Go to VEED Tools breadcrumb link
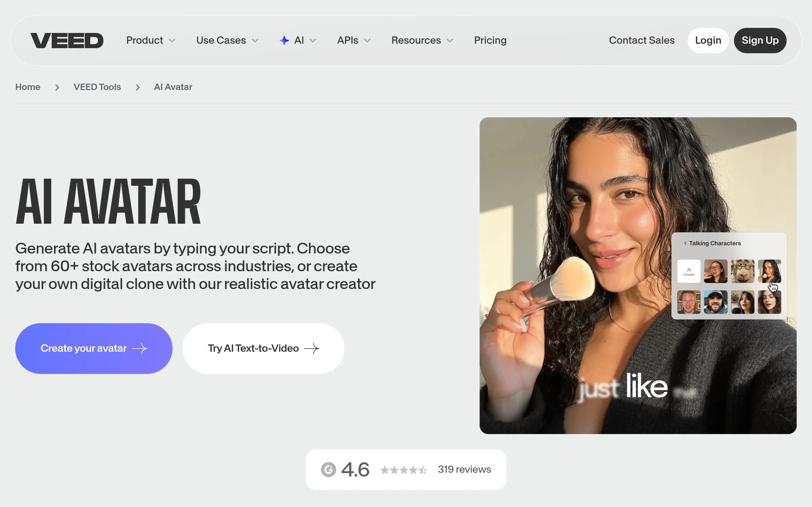812x507 pixels. (x=97, y=87)
